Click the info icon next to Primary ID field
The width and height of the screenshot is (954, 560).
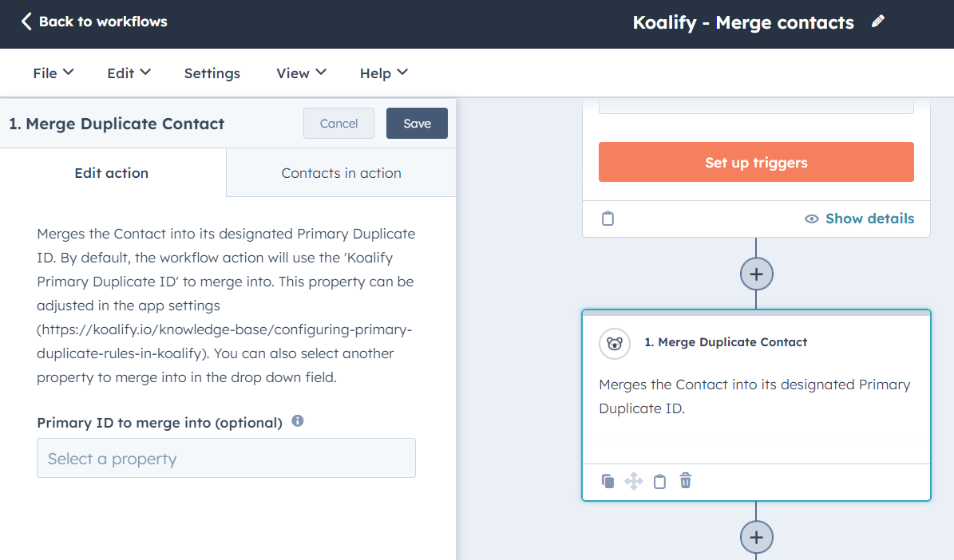coord(297,420)
